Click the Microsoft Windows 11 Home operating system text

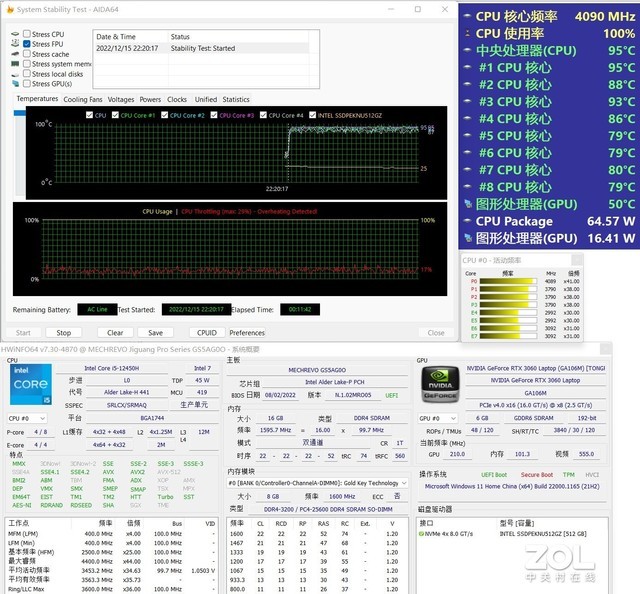pos(512,486)
